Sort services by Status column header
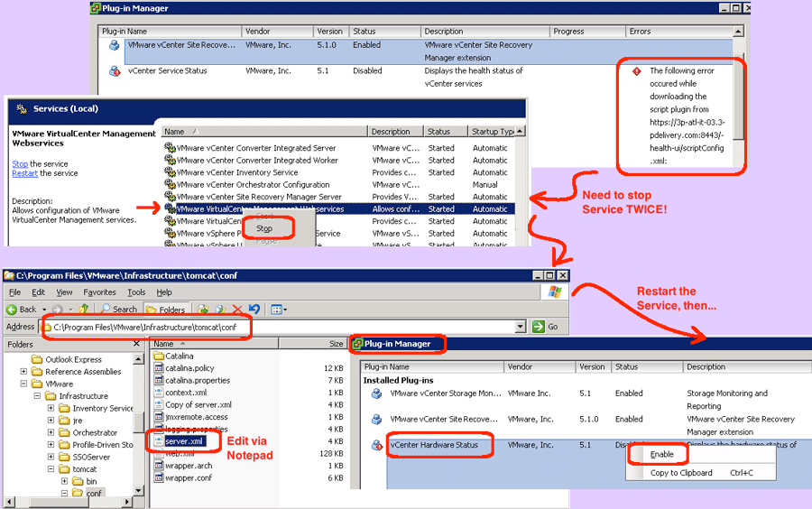Viewport: 812px width, 509px height. [x=446, y=132]
